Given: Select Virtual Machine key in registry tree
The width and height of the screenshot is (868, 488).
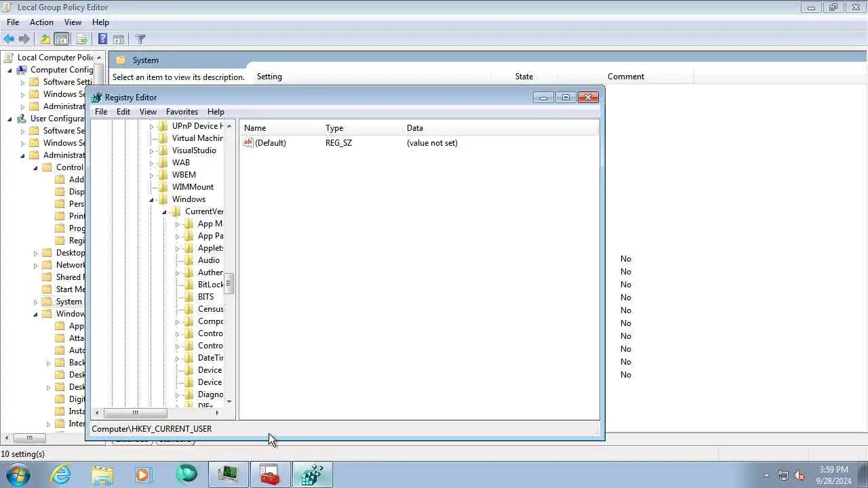Looking at the screenshot, I should [197, 138].
